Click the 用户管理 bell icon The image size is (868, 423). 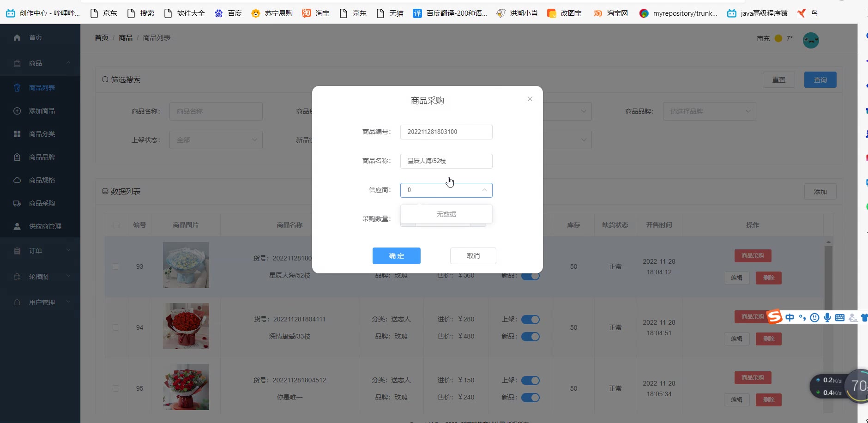pyautogui.click(x=17, y=302)
